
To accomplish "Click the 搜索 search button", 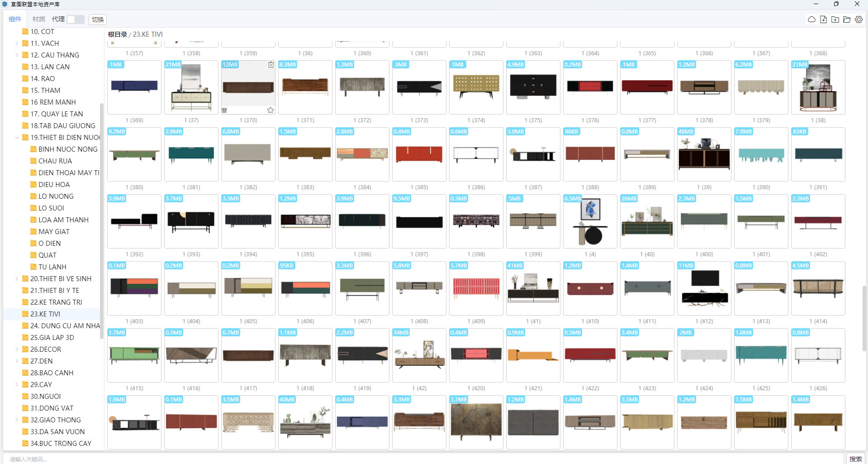I will [855, 459].
